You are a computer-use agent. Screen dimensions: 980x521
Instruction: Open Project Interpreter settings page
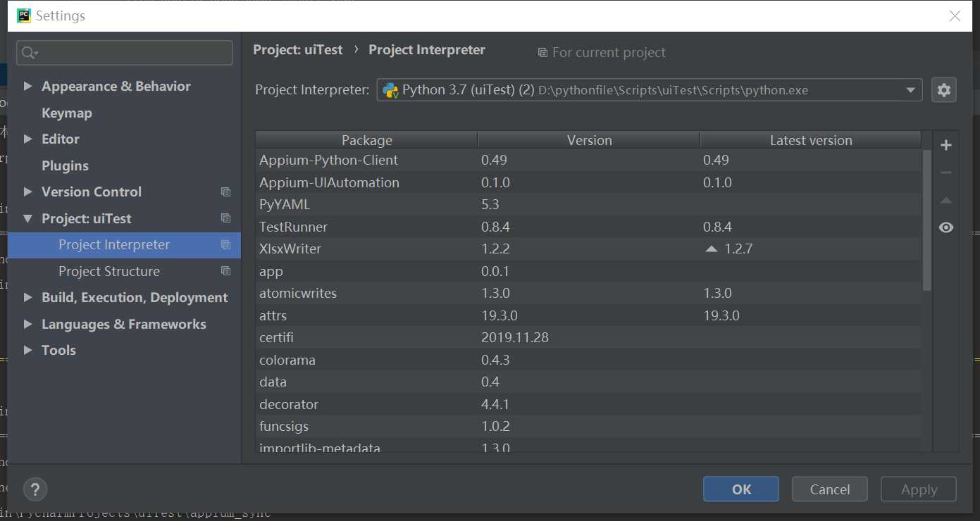[124, 244]
